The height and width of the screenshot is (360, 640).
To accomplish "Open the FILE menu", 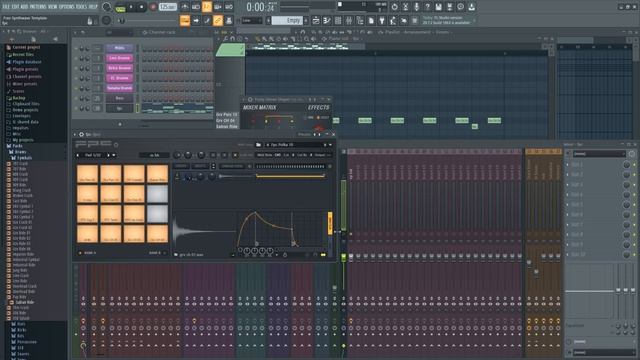I will pos(6,7).
